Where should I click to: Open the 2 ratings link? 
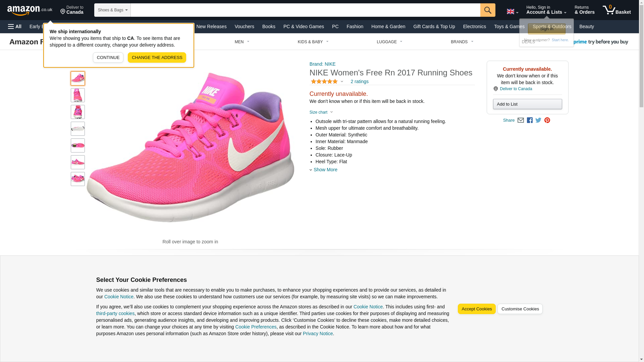click(359, 81)
